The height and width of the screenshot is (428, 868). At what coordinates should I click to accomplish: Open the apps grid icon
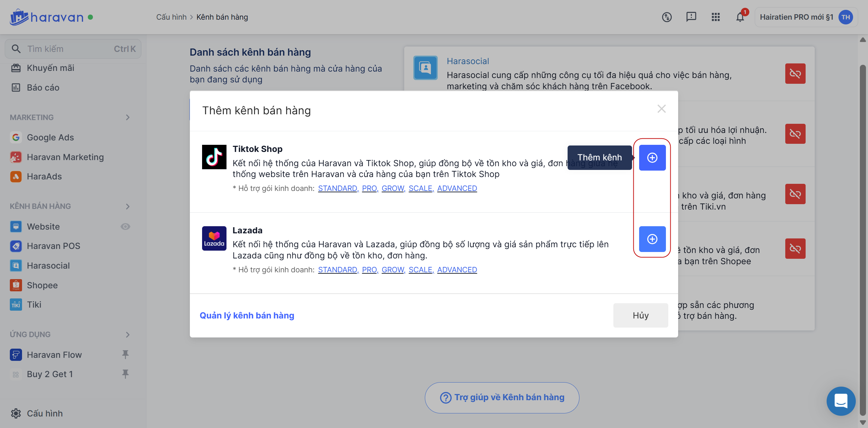[x=715, y=17]
